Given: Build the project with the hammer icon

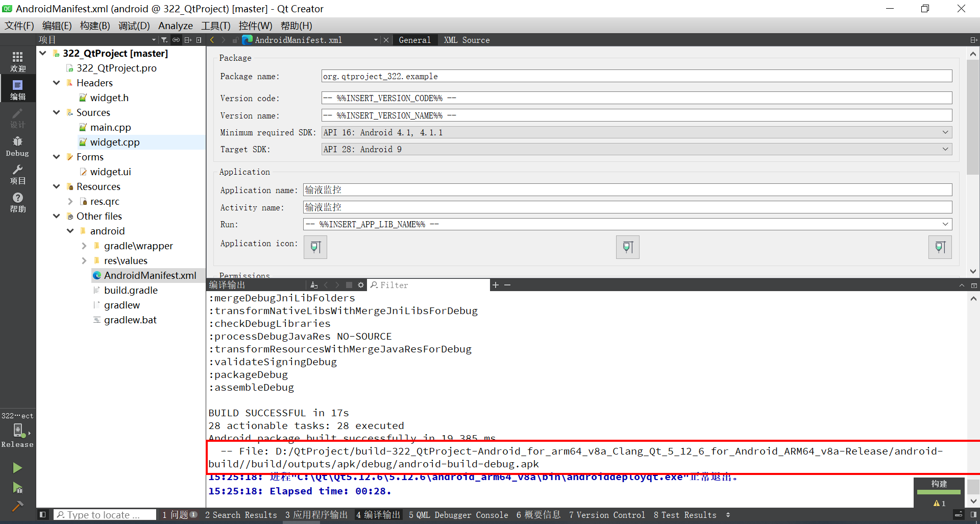Looking at the screenshot, I should pos(17,506).
